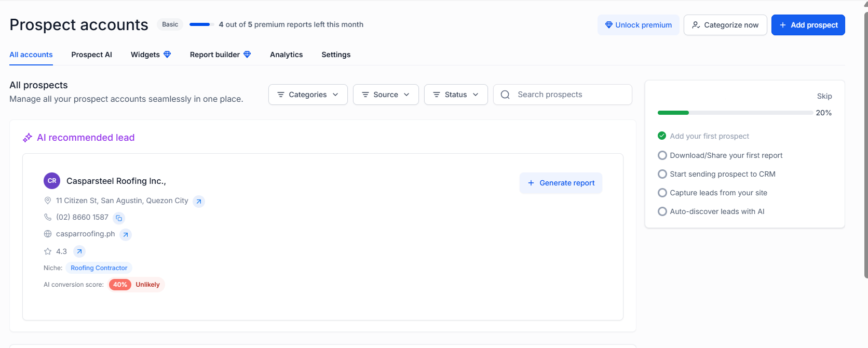Viewport: 868px width, 348px height.
Task: Click Skip on the onboarding checklist
Action: pos(824,96)
